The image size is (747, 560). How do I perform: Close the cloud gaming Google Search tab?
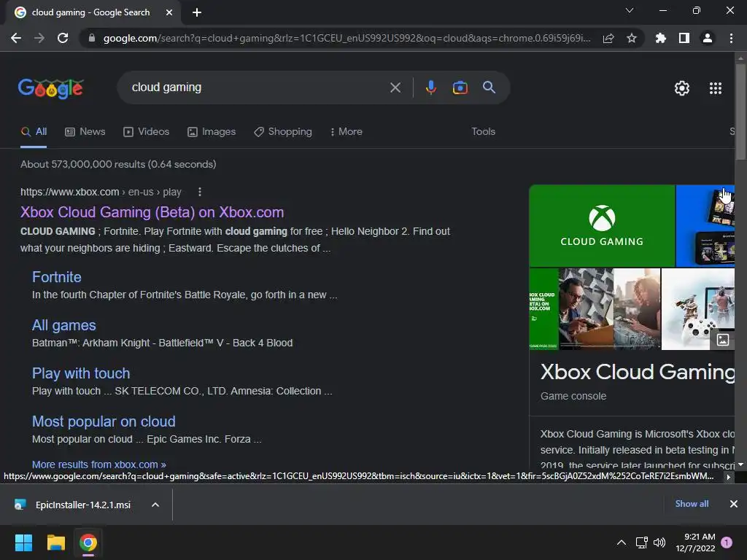[x=169, y=12]
